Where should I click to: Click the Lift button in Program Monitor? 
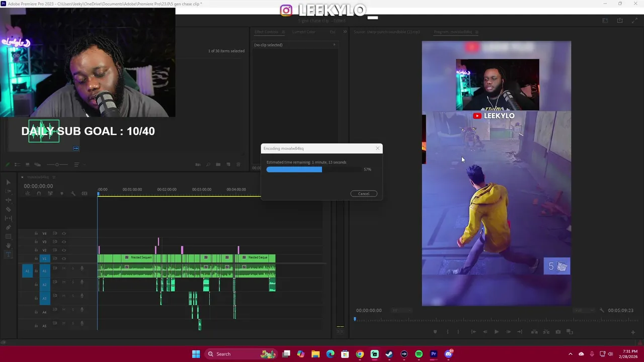534,332
